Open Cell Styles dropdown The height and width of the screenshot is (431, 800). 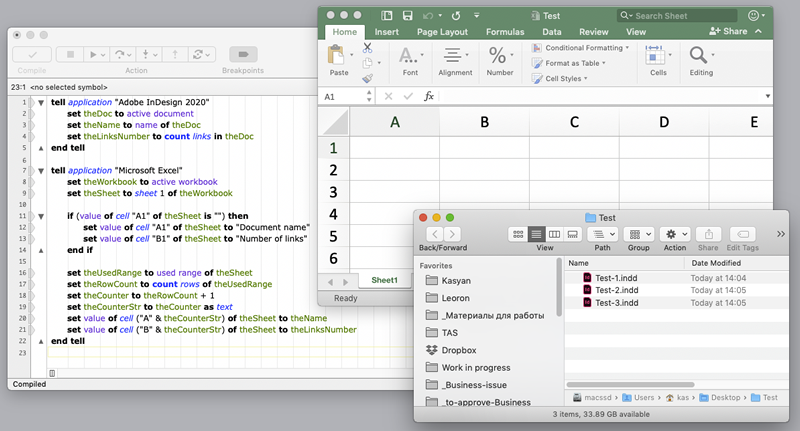[560, 79]
